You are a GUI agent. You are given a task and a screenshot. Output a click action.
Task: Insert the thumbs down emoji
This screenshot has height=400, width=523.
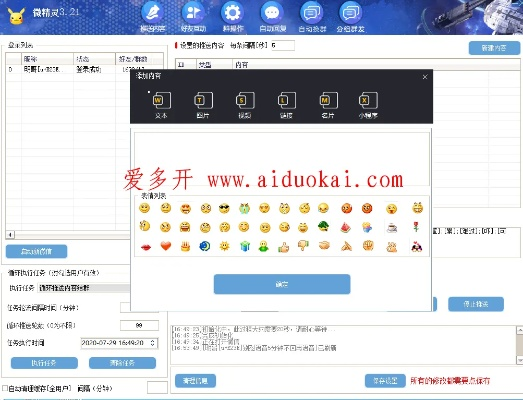(303, 246)
